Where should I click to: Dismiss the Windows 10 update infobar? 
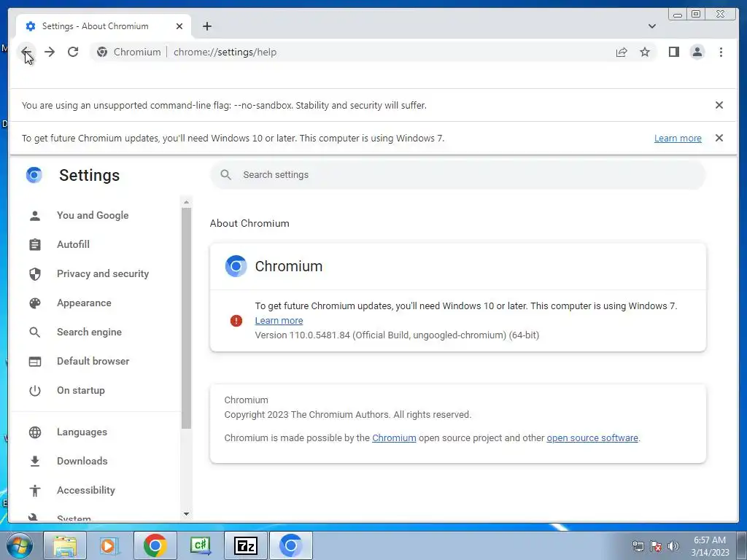click(719, 138)
